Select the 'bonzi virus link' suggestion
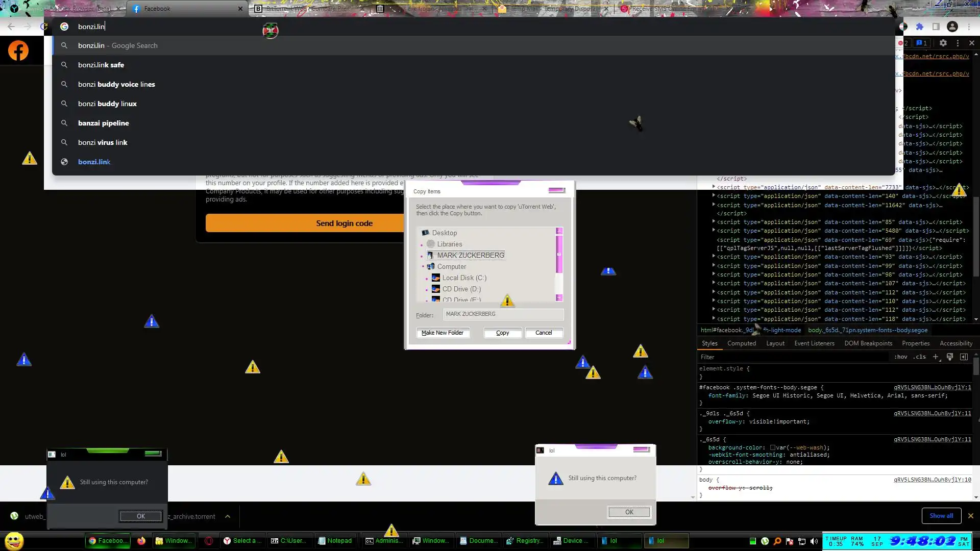The height and width of the screenshot is (551, 980). pyautogui.click(x=103, y=142)
